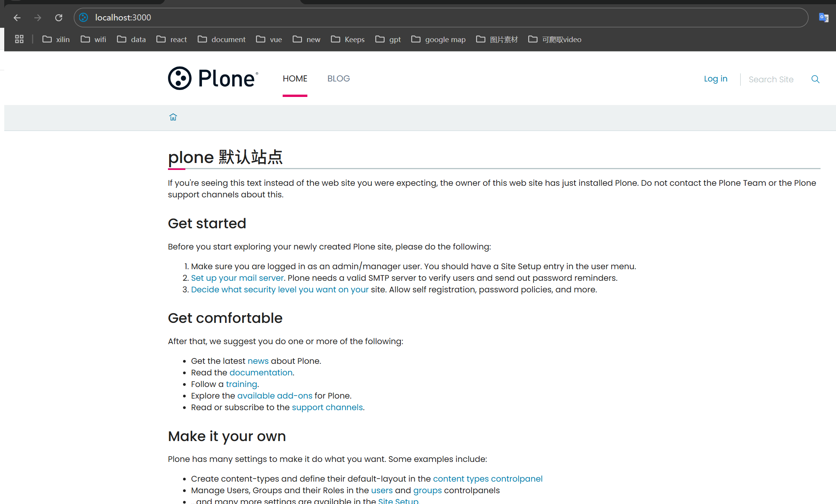Reload the page with browser refresh icon
This screenshot has width=836, height=504.
(59, 18)
